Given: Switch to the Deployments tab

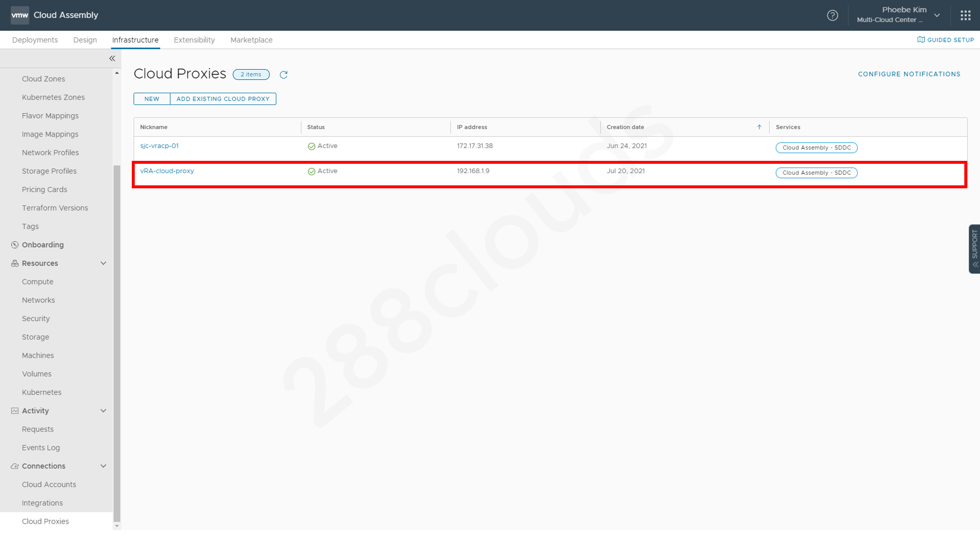Looking at the screenshot, I should click(x=35, y=40).
